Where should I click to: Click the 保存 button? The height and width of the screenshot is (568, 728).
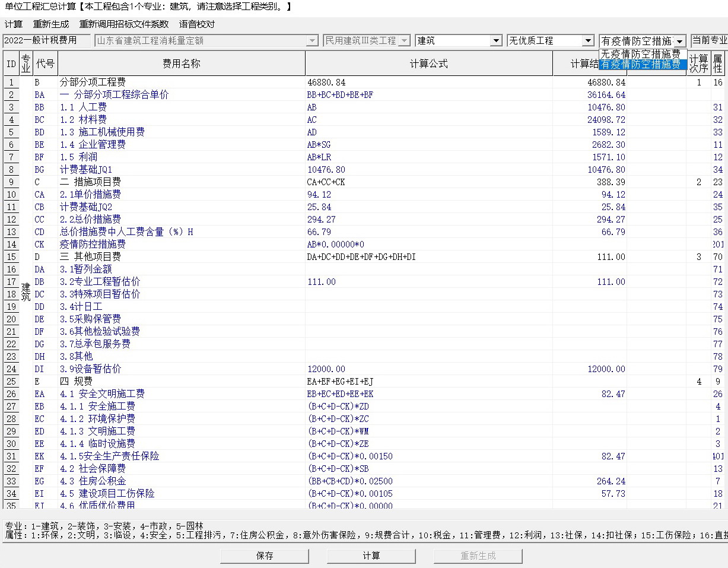(x=265, y=556)
